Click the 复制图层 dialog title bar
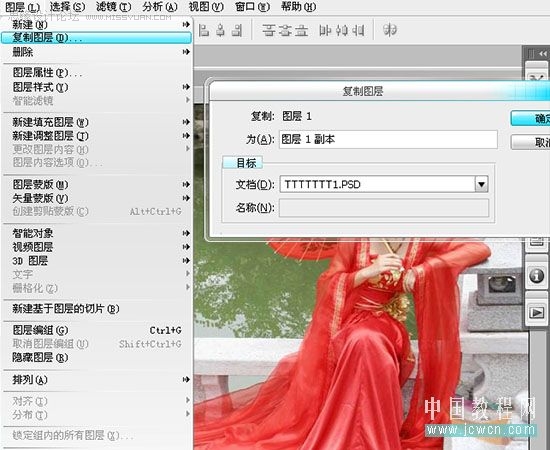Screen dimensions: 550x450 (379, 91)
